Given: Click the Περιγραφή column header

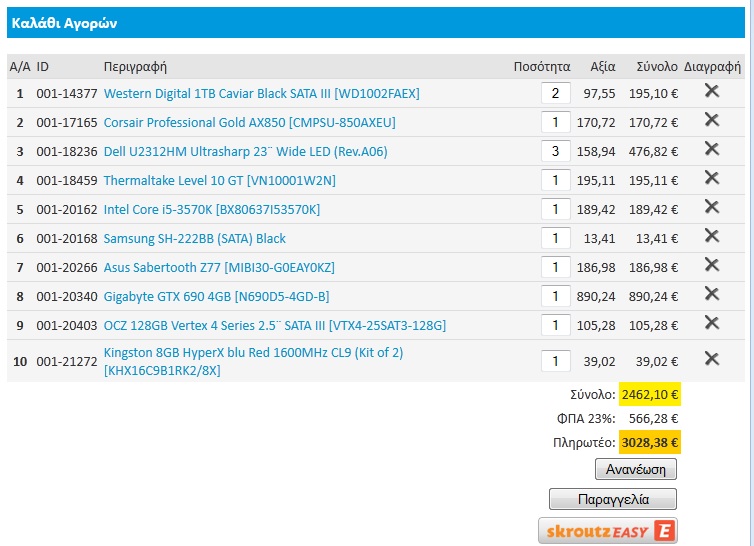Looking at the screenshot, I should 135,66.
